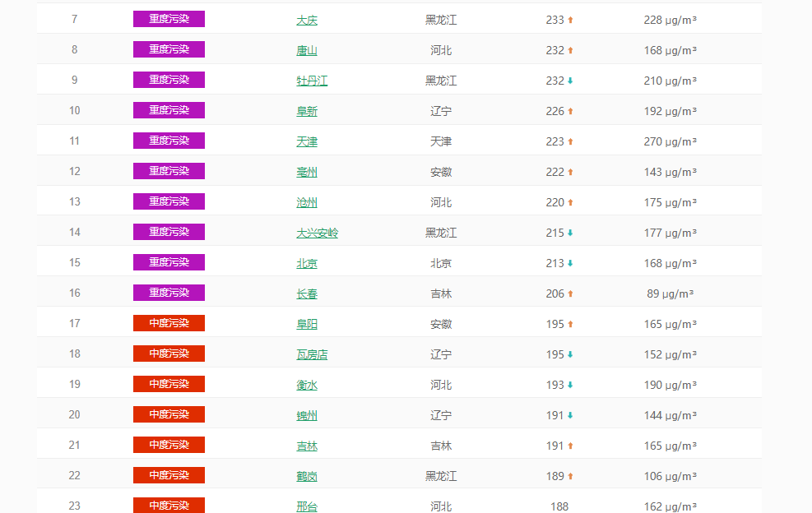Click the 重度污染 badge in row 11

169,141
